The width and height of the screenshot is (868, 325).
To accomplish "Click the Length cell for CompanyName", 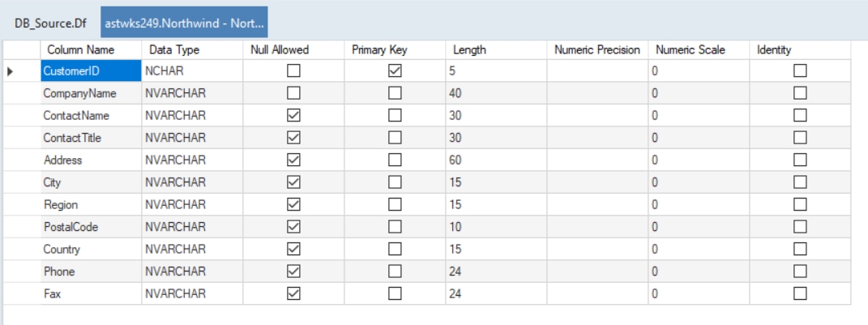I will [x=495, y=93].
